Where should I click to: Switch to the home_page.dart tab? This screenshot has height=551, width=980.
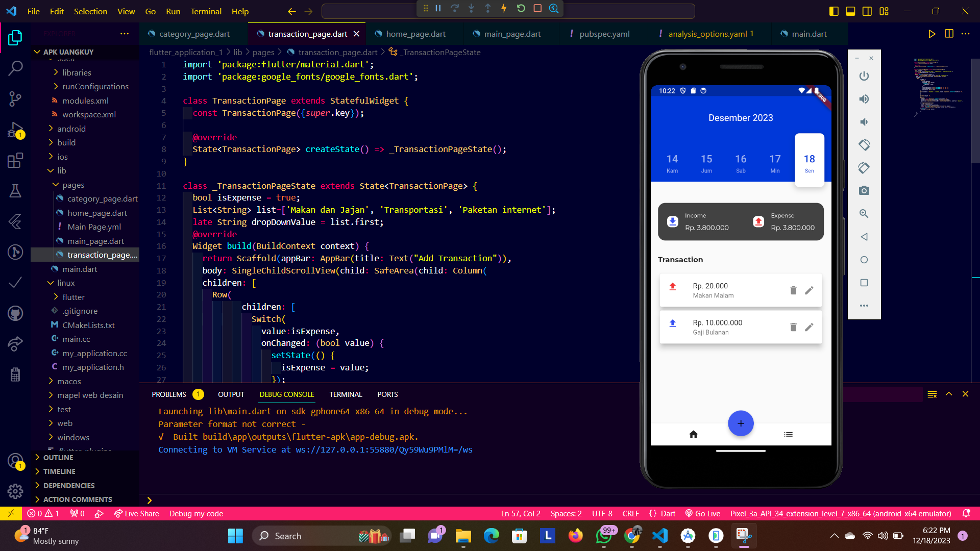point(415,34)
